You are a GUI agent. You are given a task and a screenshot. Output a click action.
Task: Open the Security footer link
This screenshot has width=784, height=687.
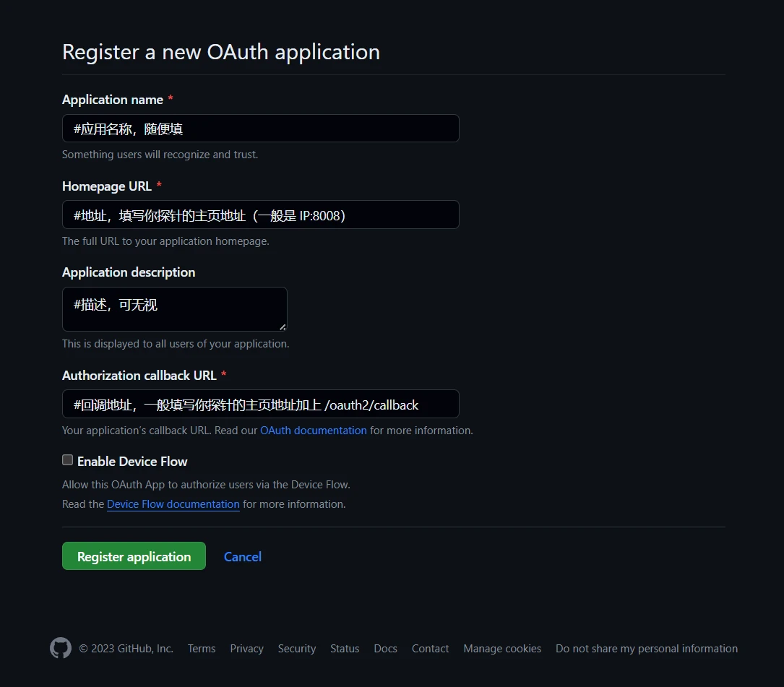[297, 649]
